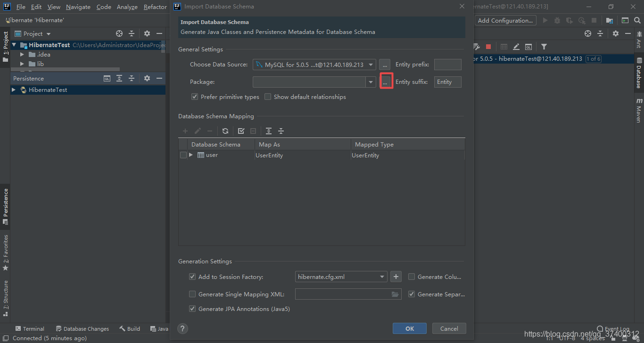Viewport: 644px width, 343px height.
Task: Toggle Prefer primitive types checkbox
Action: (x=194, y=97)
